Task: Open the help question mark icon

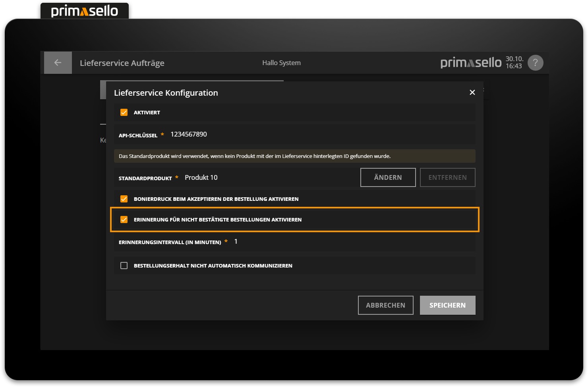Action: click(535, 62)
